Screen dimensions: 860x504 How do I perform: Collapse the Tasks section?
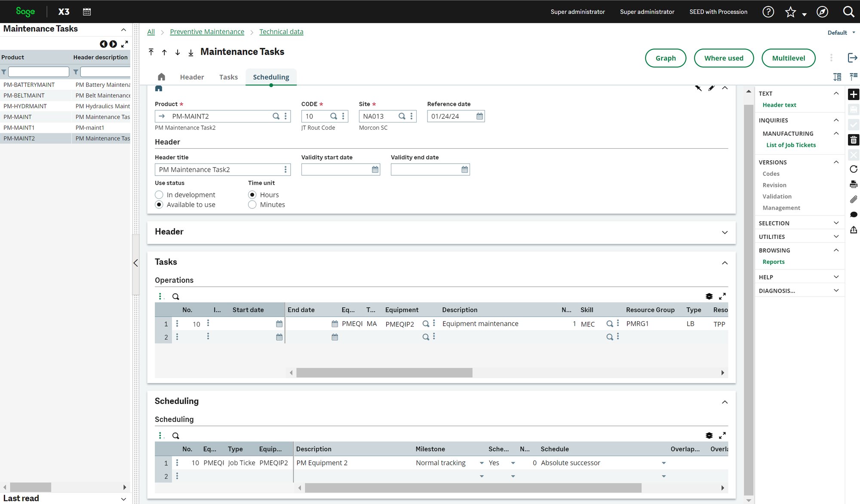(725, 263)
